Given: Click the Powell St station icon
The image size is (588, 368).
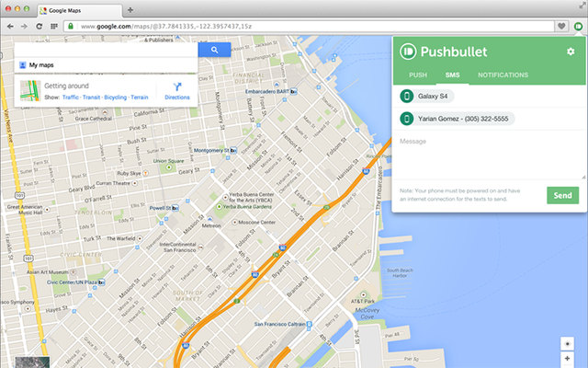Looking at the screenshot, I should coord(175,208).
